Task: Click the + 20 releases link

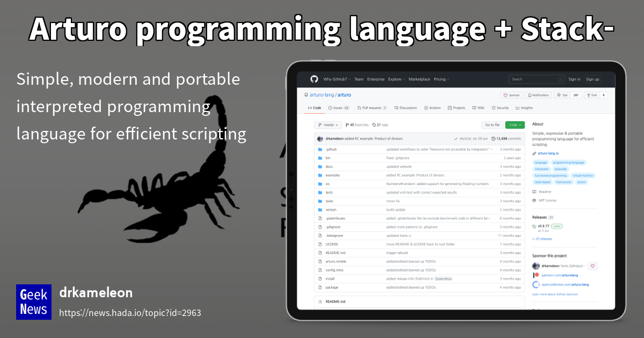Action: 542,239
